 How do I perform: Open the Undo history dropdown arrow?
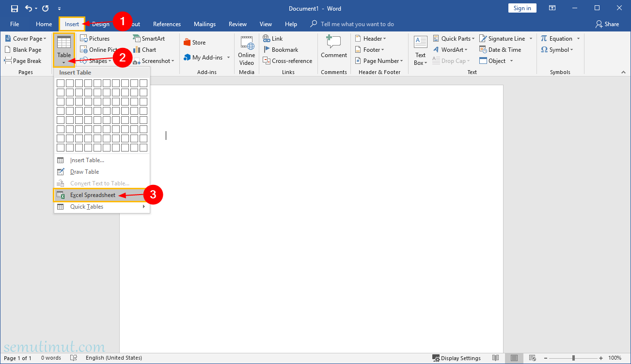point(37,8)
